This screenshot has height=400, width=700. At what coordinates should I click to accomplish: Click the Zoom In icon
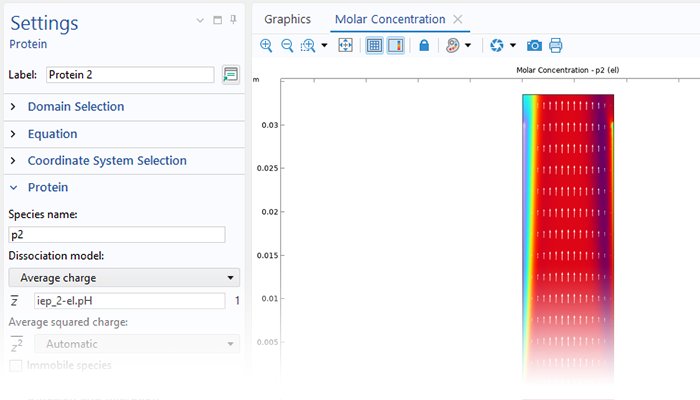click(266, 45)
